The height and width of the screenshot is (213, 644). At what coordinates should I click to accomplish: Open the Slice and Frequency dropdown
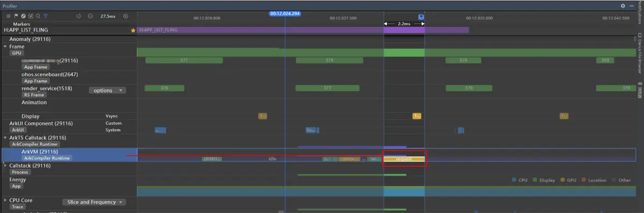(94, 202)
